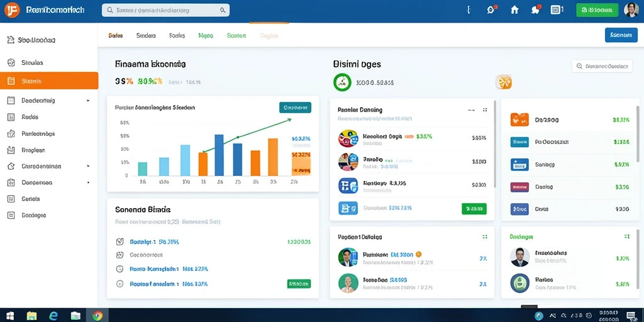Toggle the square icon on second bottom-left list row
Image resolution: width=644 pixels, height=322 pixels.
pos(120,255)
